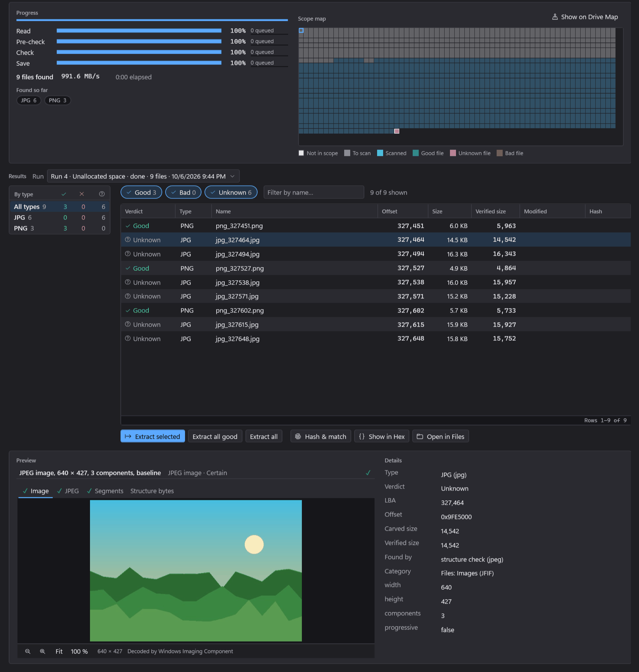This screenshot has height=672, width=639.
Task: Click the pink unknown-file block in scope map
Action: coord(397,131)
